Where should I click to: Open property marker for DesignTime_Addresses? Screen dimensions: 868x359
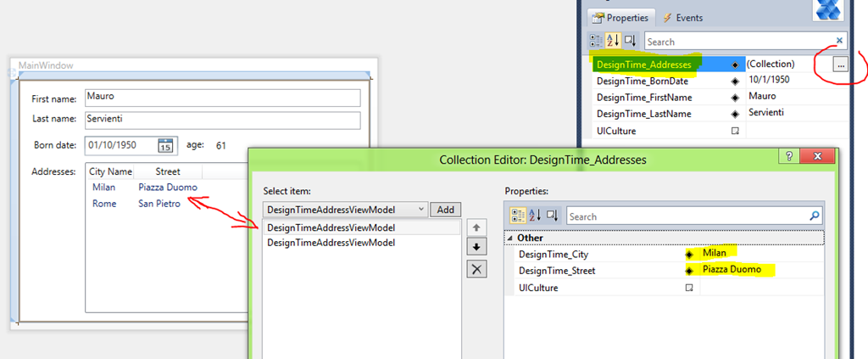735,65
